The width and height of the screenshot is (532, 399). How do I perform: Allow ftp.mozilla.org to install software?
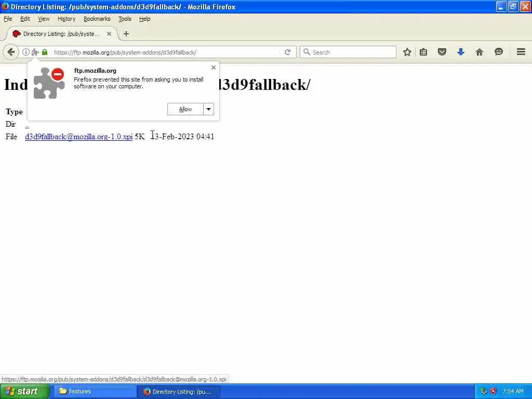pos(185,109)
